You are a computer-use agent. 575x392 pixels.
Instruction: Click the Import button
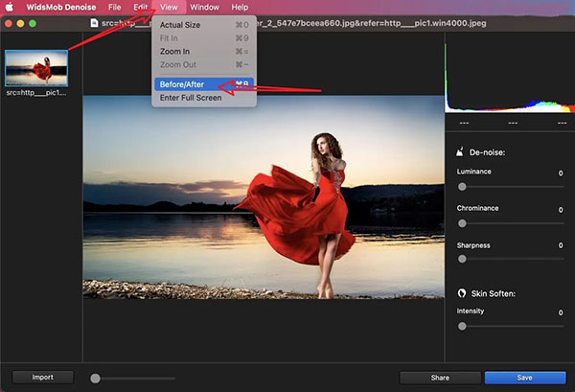click(43, 377)
